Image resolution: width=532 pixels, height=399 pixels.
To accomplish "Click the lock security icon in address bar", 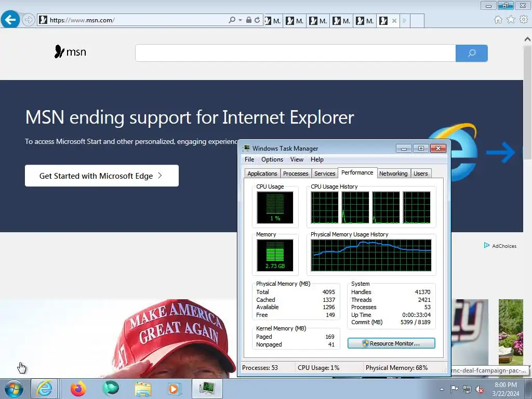I will (x=249, y=20).
